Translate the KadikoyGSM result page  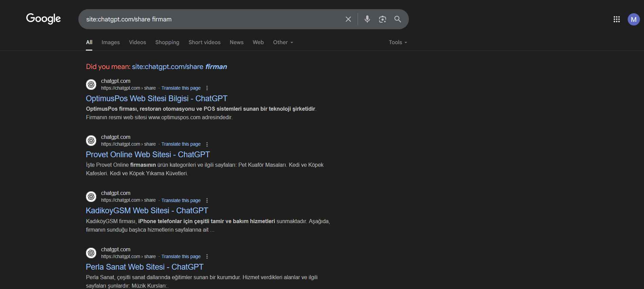[x=181, y=200]
